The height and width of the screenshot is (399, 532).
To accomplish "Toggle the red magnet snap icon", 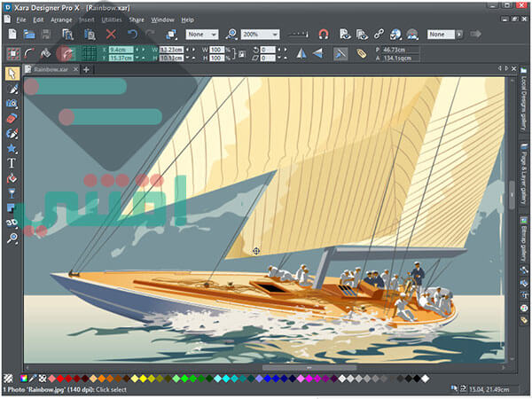I will (x=324, y=34).
